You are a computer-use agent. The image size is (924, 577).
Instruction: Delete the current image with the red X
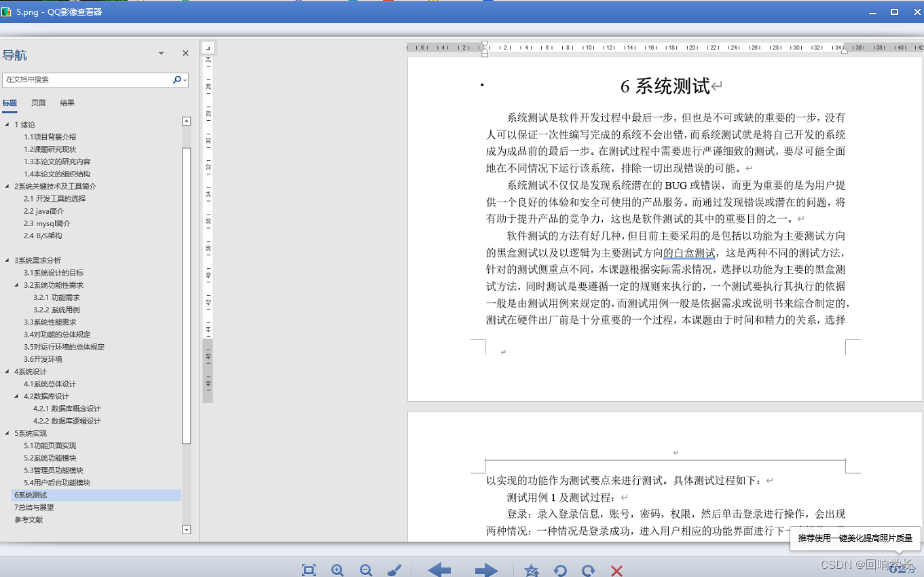(x=616, y=569)
